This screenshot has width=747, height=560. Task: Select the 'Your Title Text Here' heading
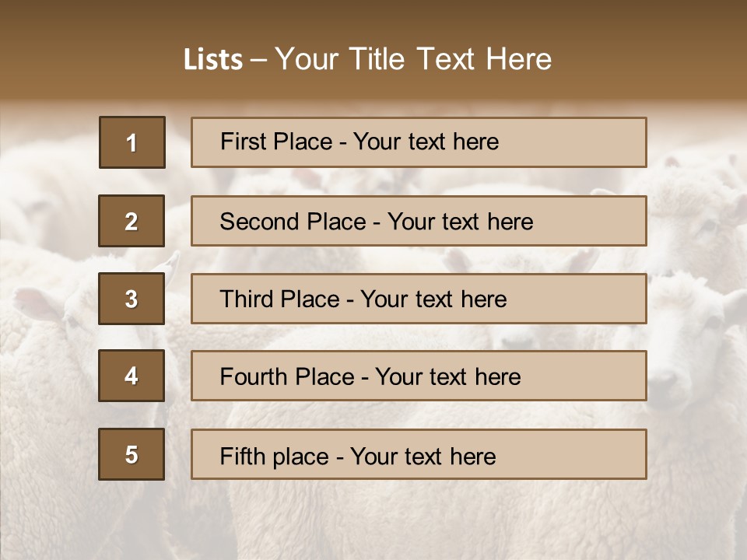coord(413,59)
